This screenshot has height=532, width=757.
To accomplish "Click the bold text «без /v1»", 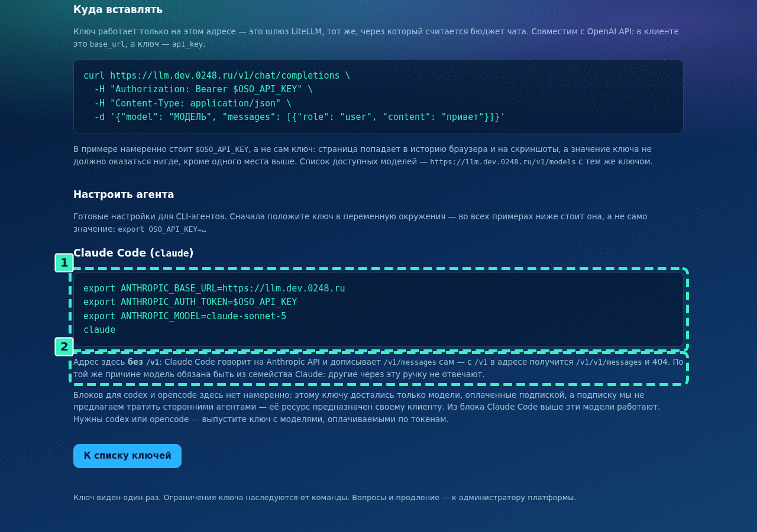I will (x=143, y=362).
